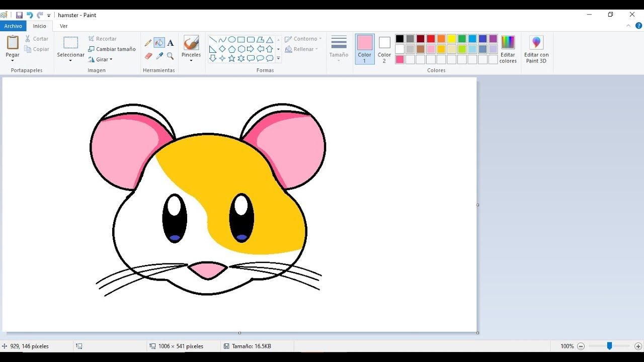
Task: Select the Text tool
Action: (x=170, y=42)
